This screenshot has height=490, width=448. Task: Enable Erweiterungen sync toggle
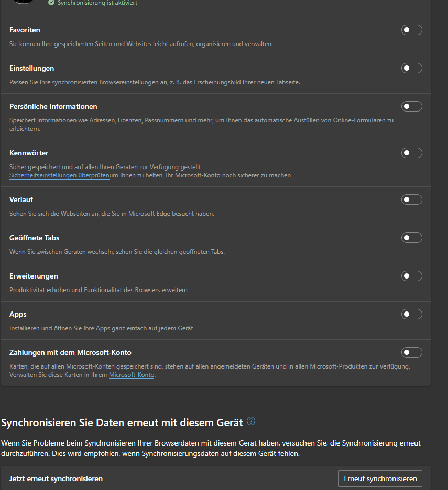(x=412, y=276)
